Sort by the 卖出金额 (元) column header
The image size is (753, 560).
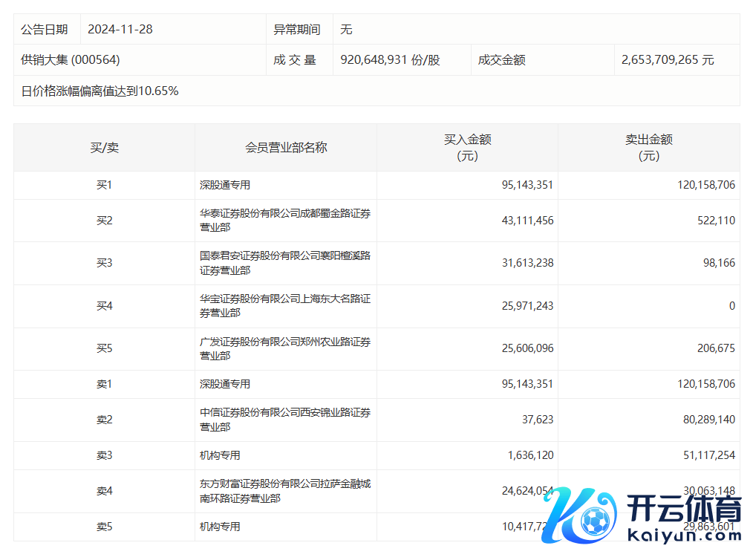[x=648, y=148]
